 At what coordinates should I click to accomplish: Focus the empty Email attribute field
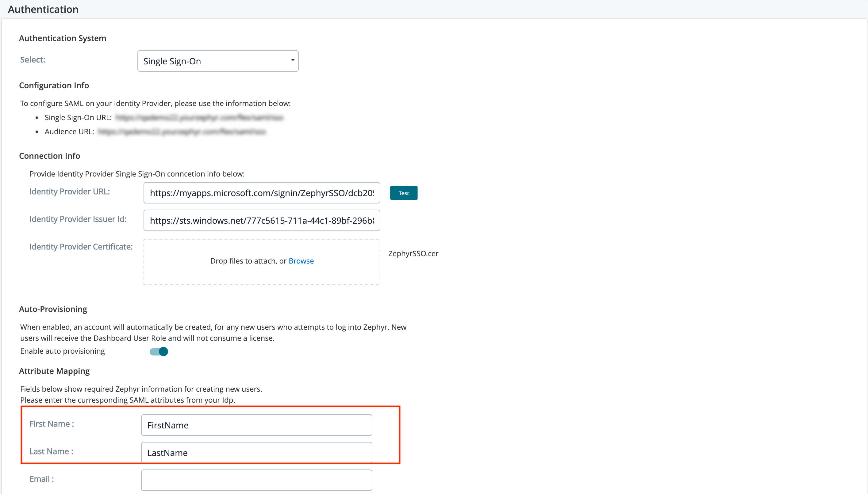point(256,480)
